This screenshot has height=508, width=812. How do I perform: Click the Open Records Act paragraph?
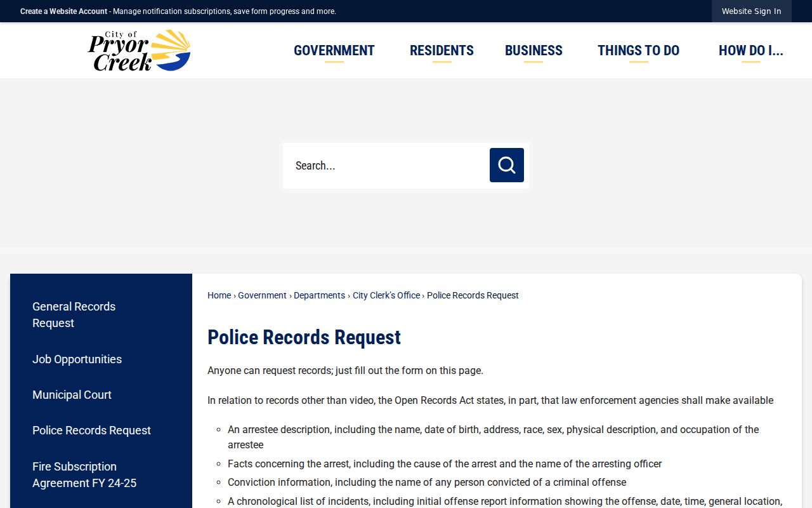pyautogui.click(x=490, y=400)
